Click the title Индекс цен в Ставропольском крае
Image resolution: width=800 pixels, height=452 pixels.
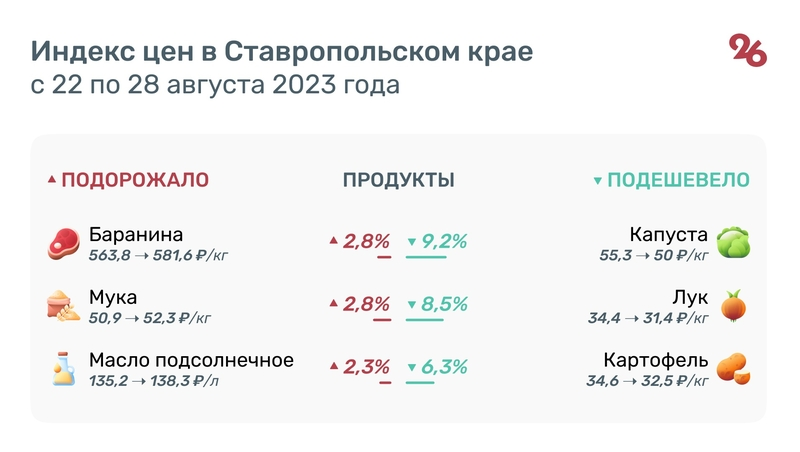[281, 51]
